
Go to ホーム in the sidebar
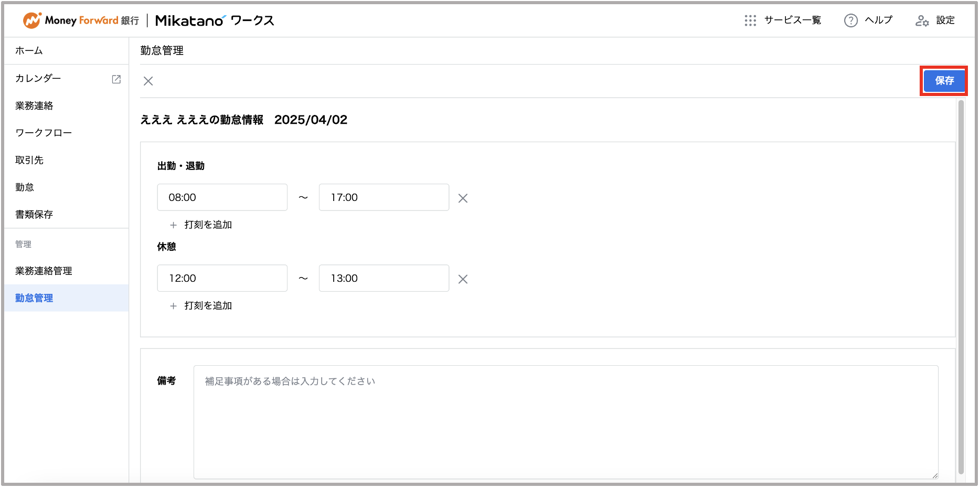tap(67, 51)
